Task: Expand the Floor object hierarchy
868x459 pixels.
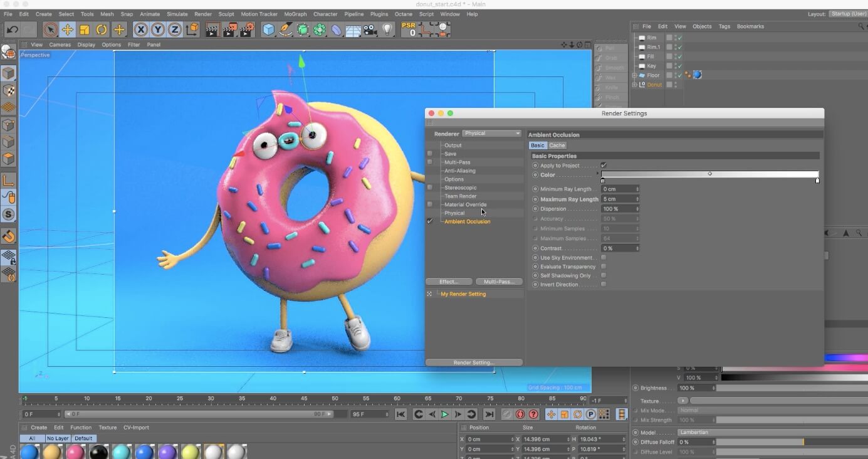Action: click(x=634, y=75)
